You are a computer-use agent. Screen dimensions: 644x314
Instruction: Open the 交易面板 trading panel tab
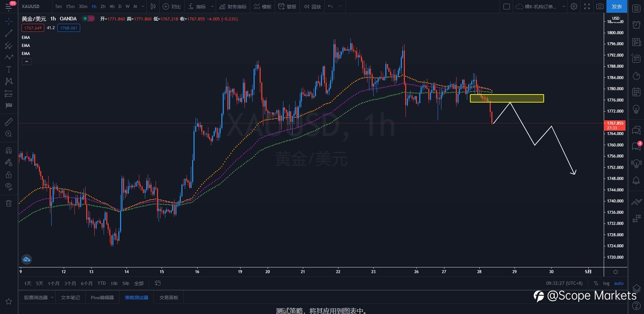click(x=169, y=298)
